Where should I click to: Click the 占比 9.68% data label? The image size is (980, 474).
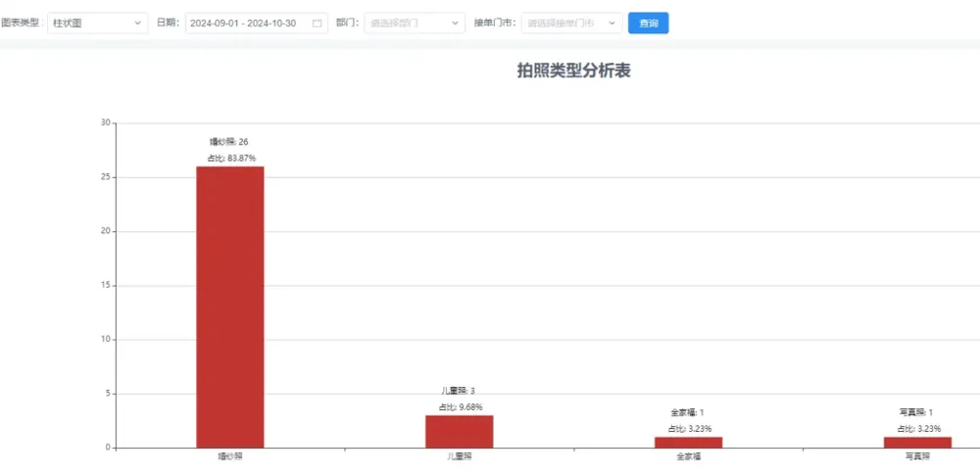point(460,407)
